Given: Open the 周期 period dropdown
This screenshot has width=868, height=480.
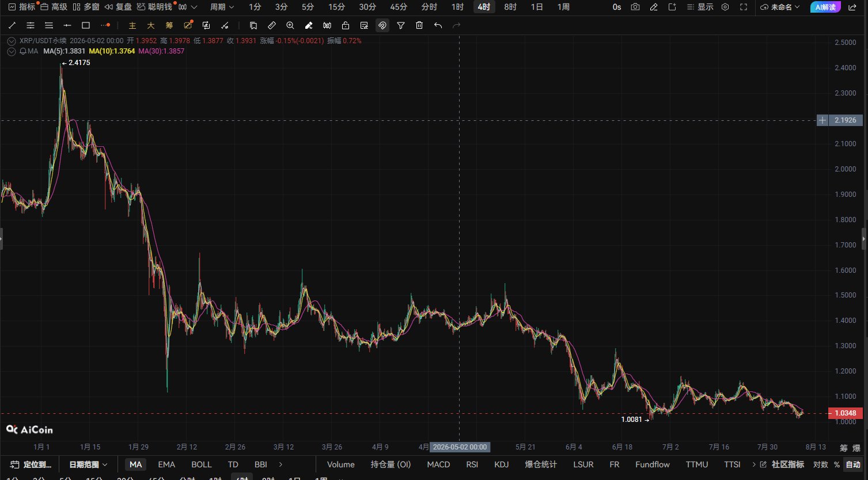Looking at the screenshot, I should (x=222, y=7).
